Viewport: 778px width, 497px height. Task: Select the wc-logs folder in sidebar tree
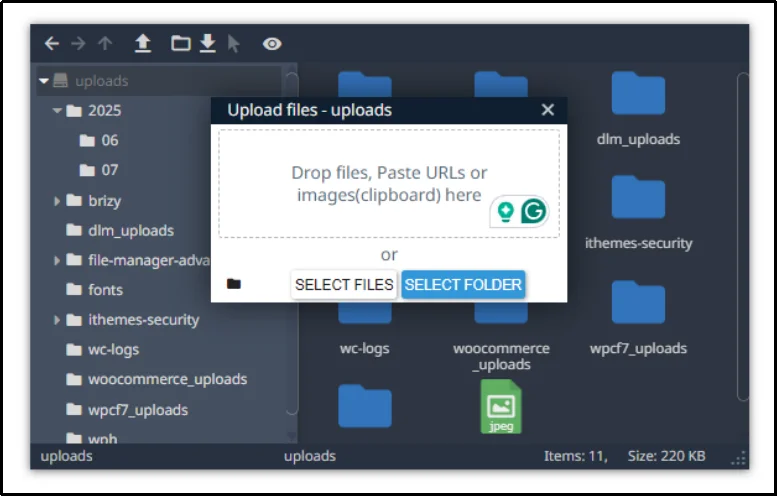click(x=113, y=350)
